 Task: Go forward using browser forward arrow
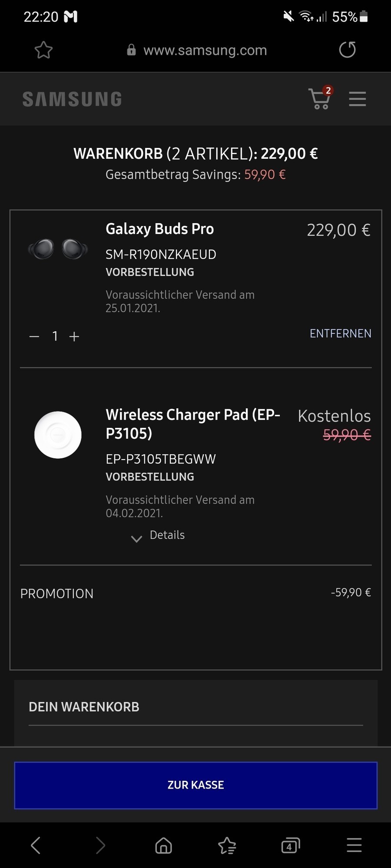pos(100,845)
